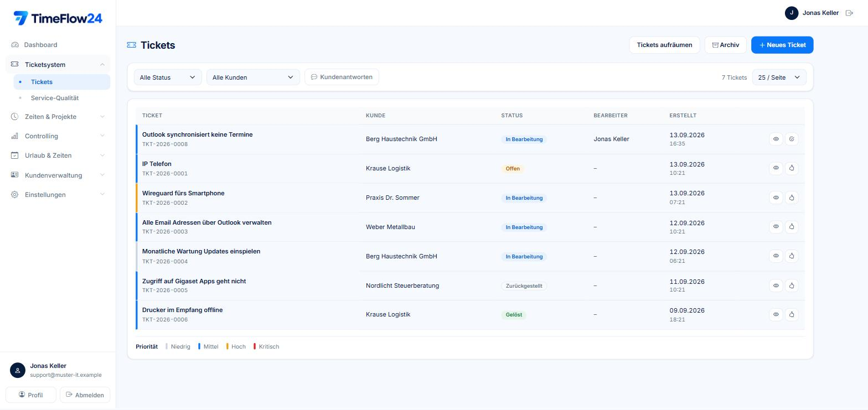Image resolution: width=868 pixels, height=410 pixels.
Task: Open Zugriff auf Gigaset Apps geht nicht
Action: 194,281
